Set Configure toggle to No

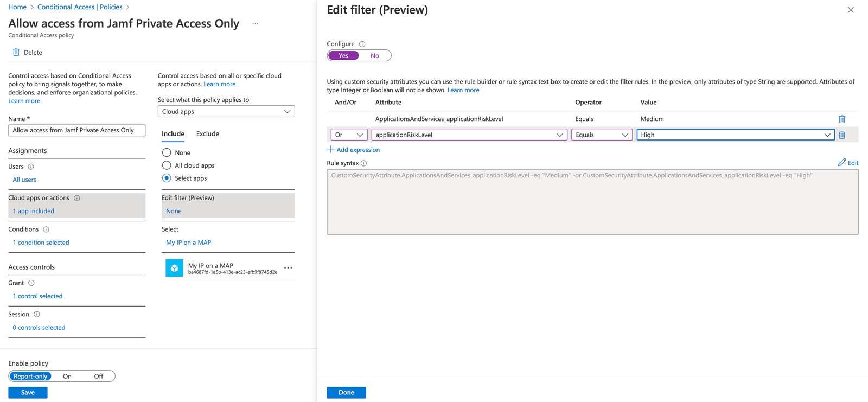click(375, 55)
